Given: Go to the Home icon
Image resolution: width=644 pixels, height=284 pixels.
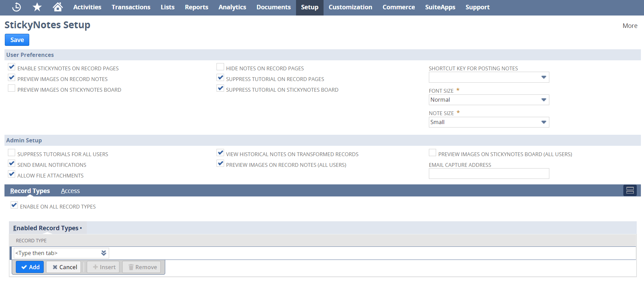Looking at the screenshot, I should pos(58,7).
